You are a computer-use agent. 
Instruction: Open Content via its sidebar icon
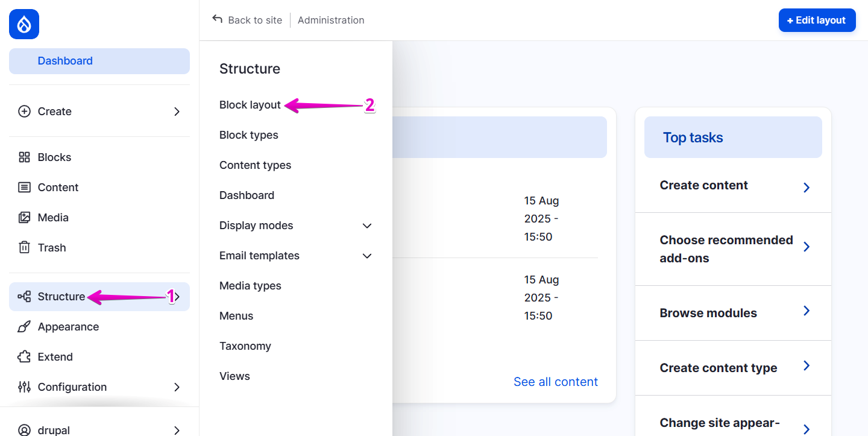(24, 187)
